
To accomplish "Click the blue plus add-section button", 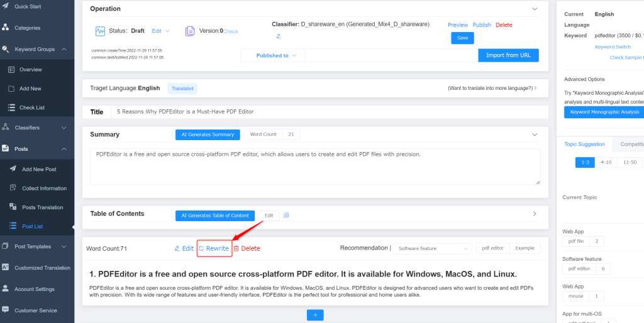I will coord(315,315).
